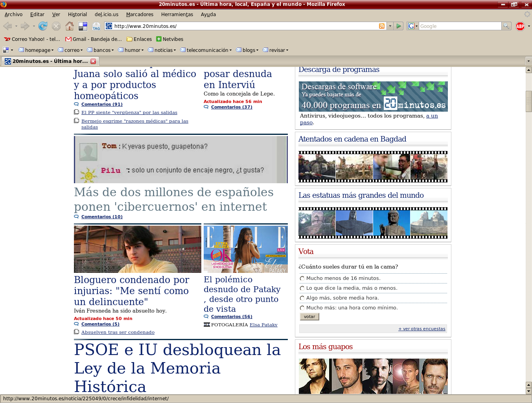Click the del.icio.us TAG icon

[x=96, y=26]
